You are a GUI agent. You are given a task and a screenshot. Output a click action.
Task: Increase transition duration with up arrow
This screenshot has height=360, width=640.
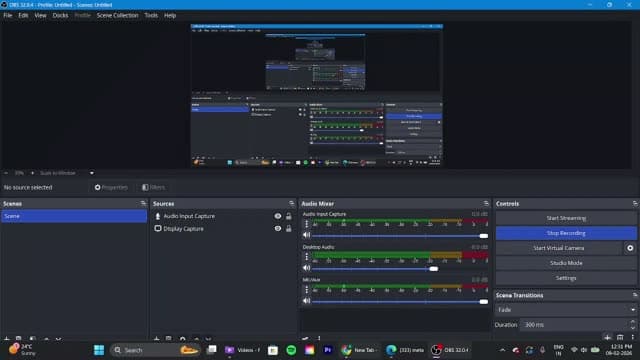pyautogui.click(x=633, y=322)
